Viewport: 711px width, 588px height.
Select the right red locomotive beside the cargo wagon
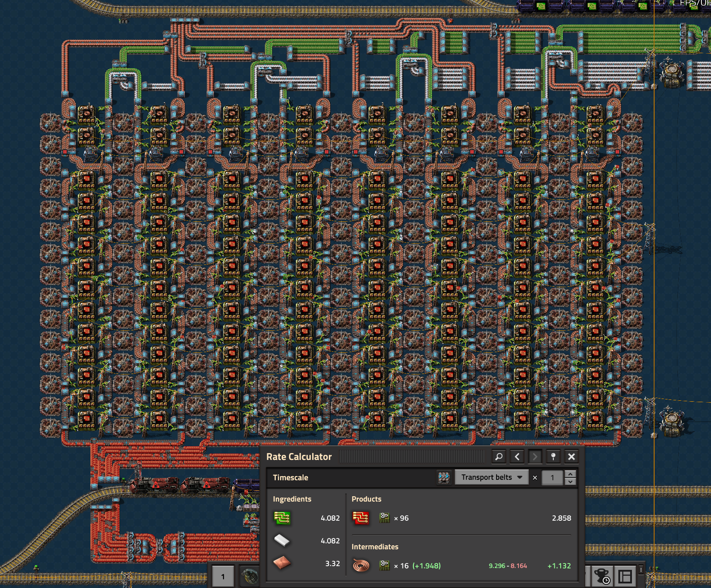click(206, 485)
